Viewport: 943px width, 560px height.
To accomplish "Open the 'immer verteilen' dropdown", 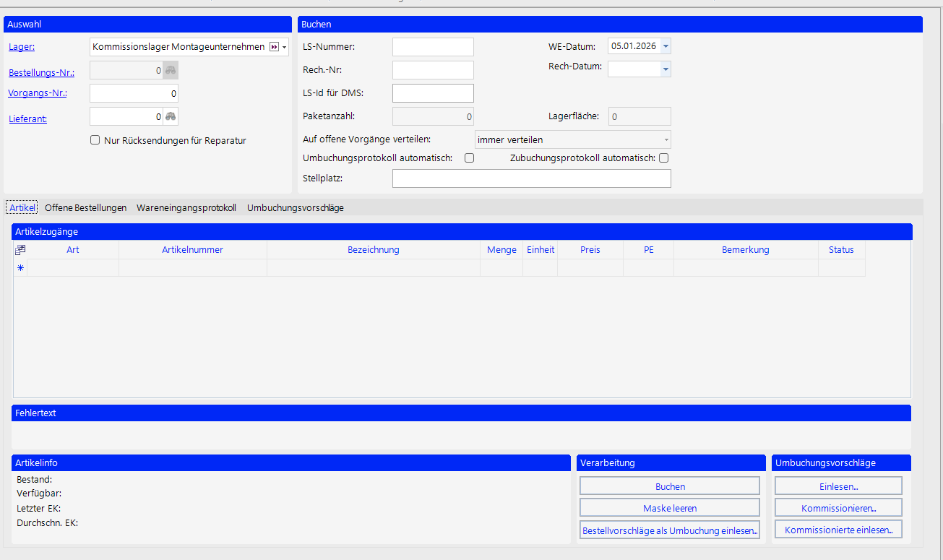I will click(x=666, y=139).
